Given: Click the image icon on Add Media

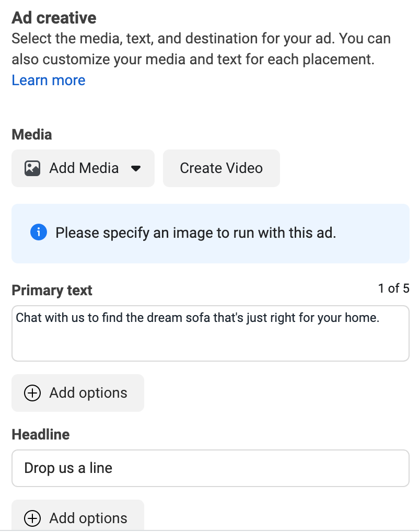Looking at the screenshot, I should click(x=32, y=168).
